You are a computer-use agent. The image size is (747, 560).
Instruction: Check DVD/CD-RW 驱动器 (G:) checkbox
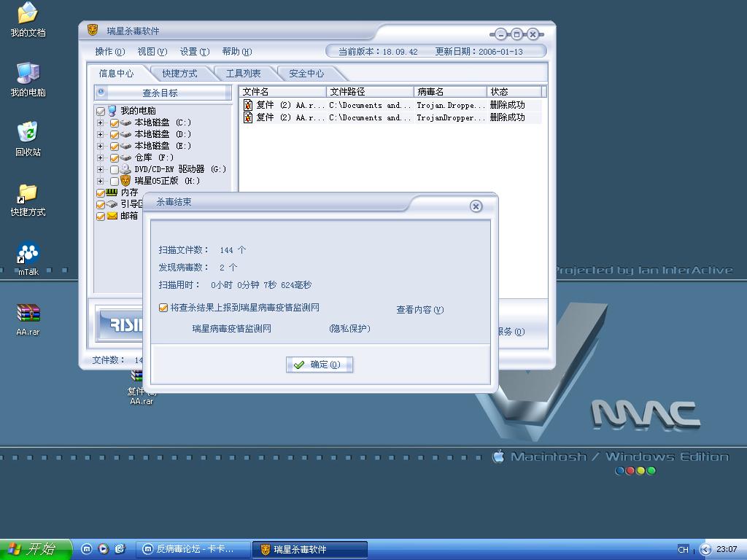pos(115,169)
